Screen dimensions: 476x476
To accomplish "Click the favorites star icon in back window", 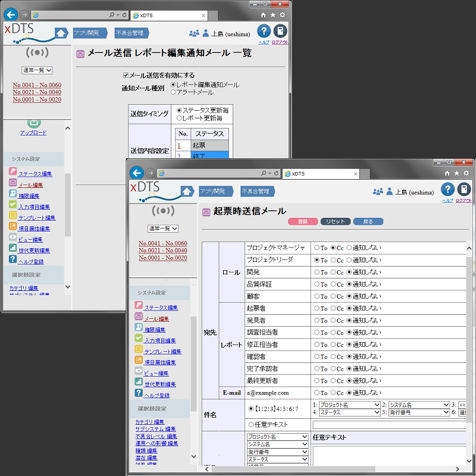I will tap(273, 14).
